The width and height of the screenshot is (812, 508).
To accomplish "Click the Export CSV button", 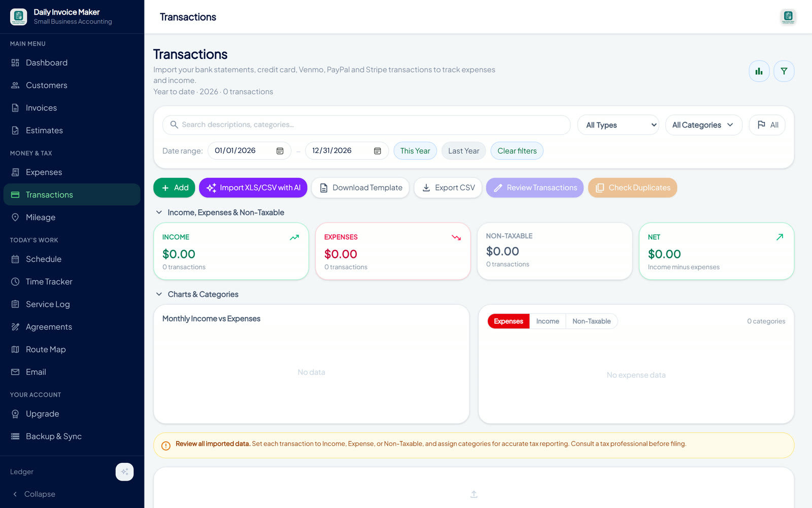I will pos(448,187).
